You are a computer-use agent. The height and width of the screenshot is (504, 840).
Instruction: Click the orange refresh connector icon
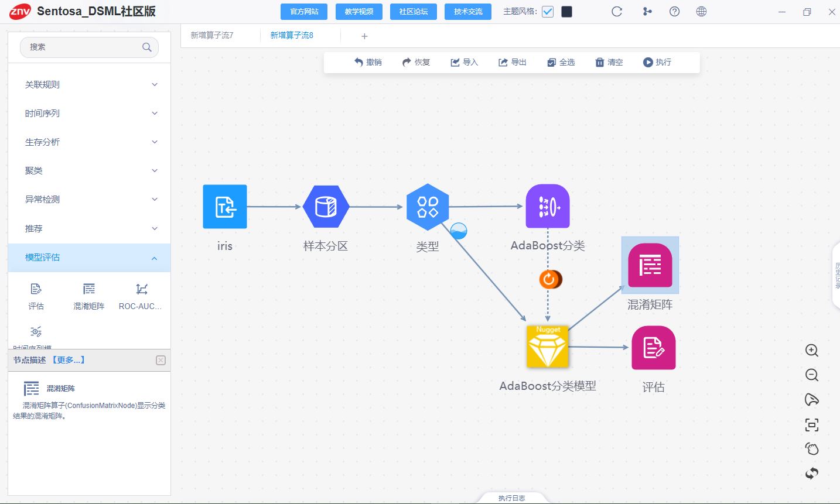pyautogui.click(x=550, y=279)
